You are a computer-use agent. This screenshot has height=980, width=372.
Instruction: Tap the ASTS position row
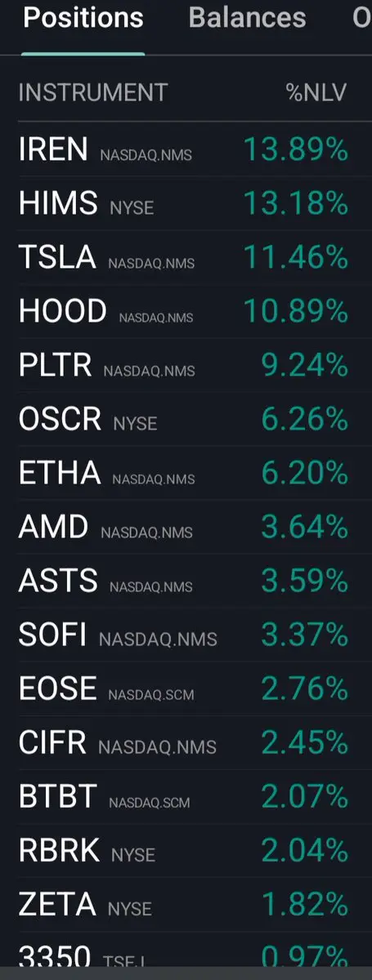tap(186, 581)
